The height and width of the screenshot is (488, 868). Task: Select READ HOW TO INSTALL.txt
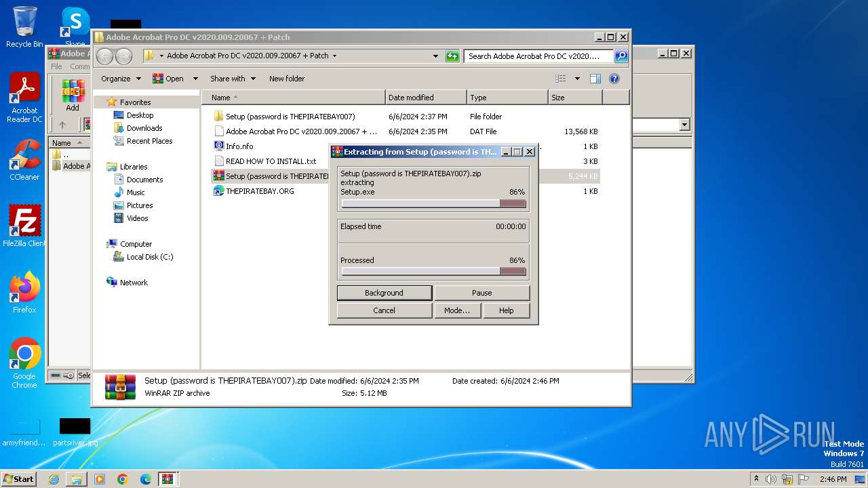pyautogui.click(x=271, y=161)
